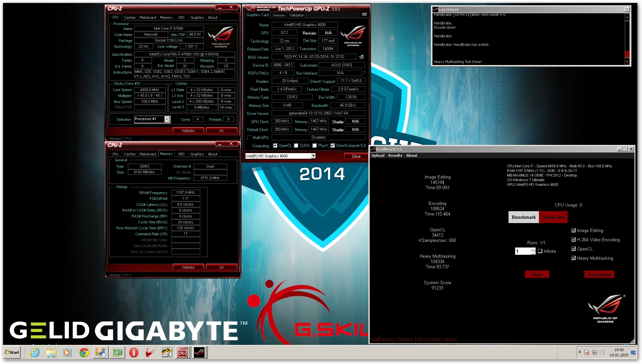Click the red Log Output scrollbar thumb
This screenshot has width=642, height=364.
pyautogui.click(x=627, y=54)
